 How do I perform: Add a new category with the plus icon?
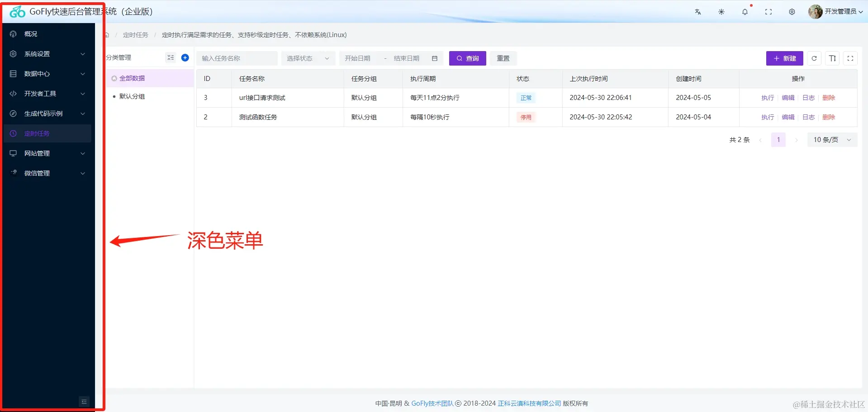[x=185, y=57]
